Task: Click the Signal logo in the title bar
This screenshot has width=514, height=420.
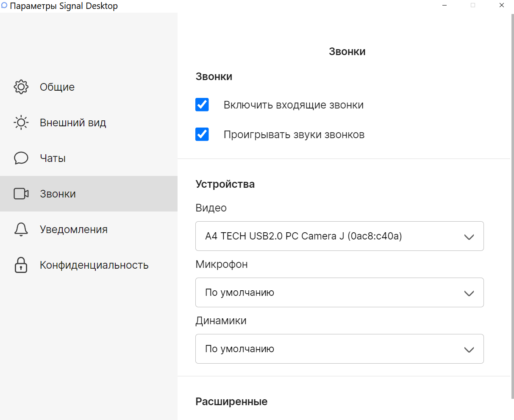Action: coord(4,6)
